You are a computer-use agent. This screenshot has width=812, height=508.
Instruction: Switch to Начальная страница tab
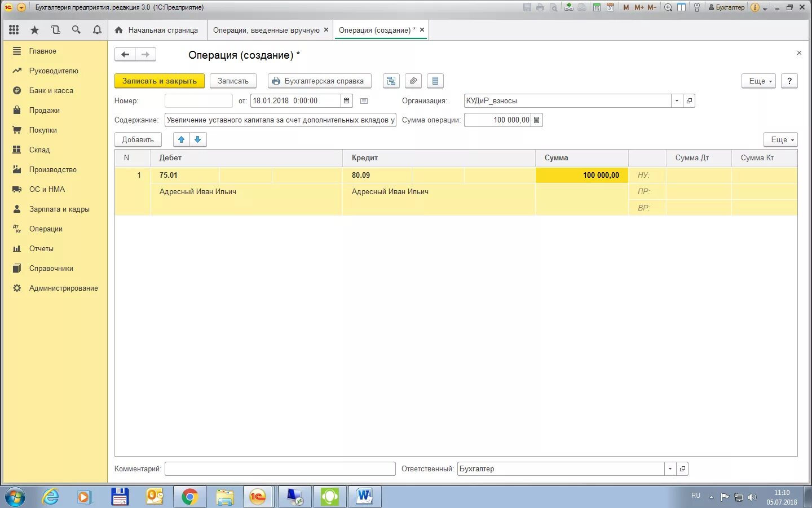pyautogui.click(x=157, y=30)
